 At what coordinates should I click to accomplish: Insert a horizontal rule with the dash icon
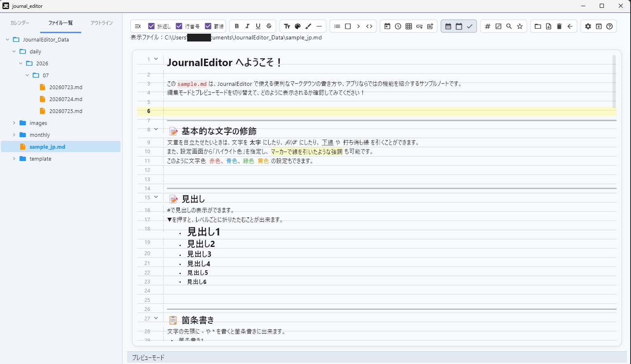point(319,26)
